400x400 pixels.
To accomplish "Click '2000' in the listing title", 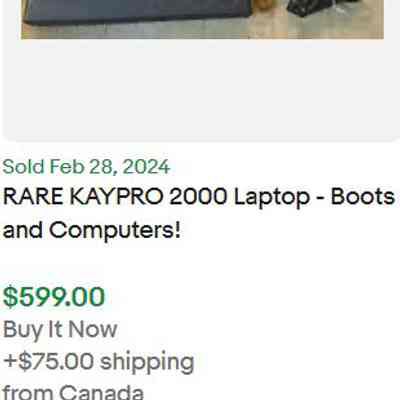I will pos(198,197).
